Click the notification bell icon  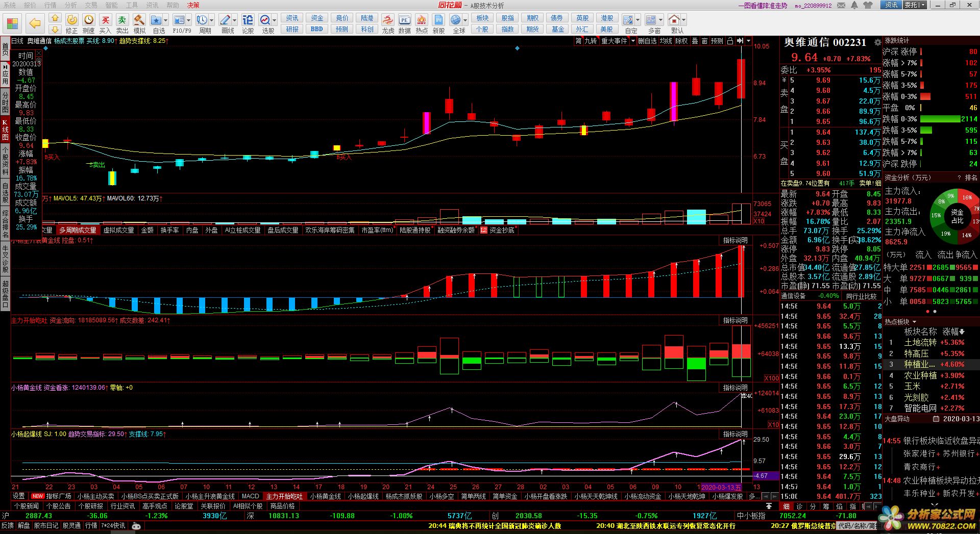pos(854,5)
